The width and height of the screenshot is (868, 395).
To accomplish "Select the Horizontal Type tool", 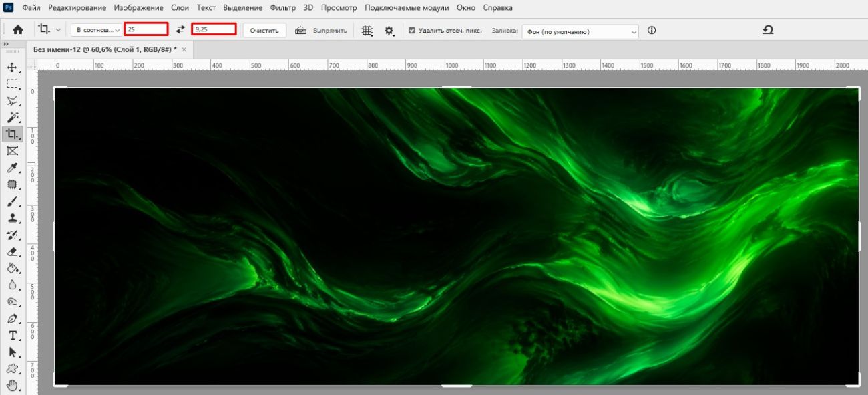I will coord(12,336).
